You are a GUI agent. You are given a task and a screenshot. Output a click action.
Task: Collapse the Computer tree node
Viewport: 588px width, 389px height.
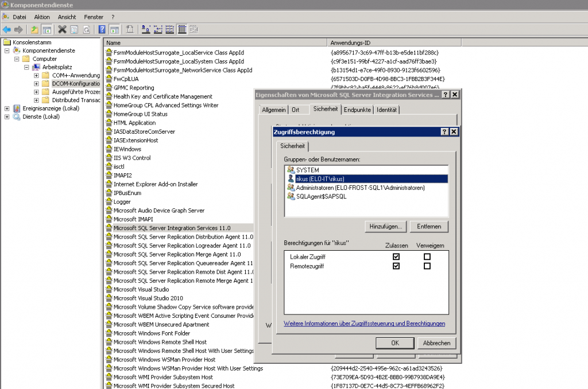17,59
